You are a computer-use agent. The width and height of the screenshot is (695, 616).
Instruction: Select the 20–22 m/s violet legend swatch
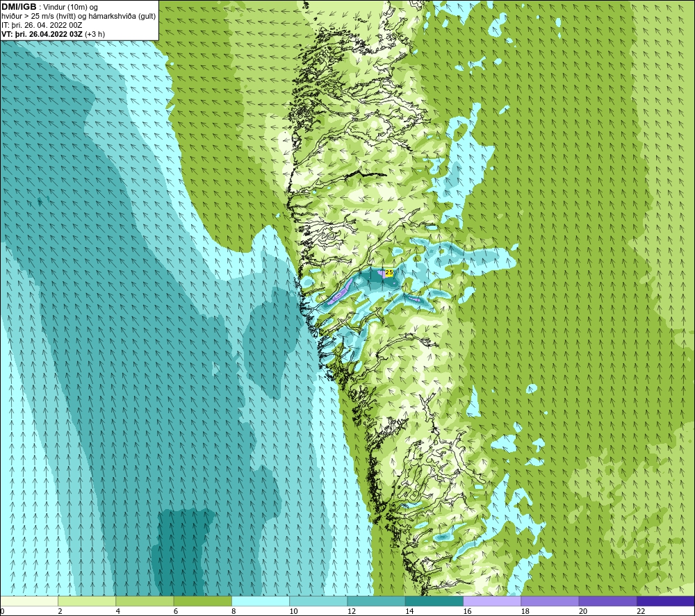pos(607,601)
